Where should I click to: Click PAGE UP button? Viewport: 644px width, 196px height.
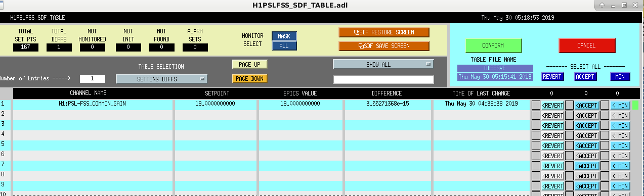[x=249, y=65]
